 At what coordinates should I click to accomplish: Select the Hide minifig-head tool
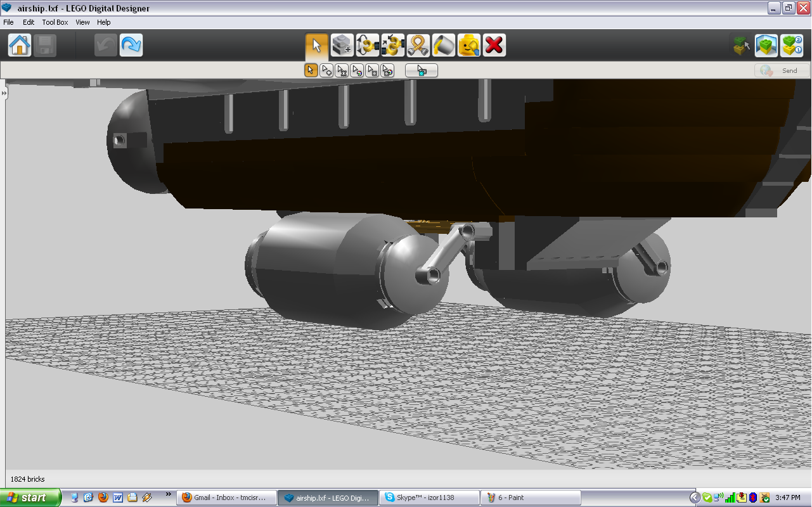[469, 46]
